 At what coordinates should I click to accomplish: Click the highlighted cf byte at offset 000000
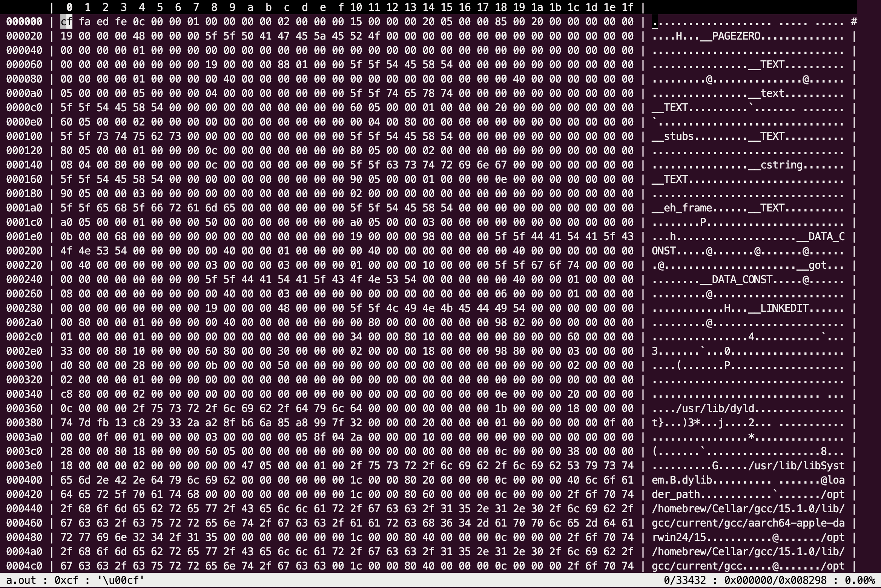click(x=66, y=22)
